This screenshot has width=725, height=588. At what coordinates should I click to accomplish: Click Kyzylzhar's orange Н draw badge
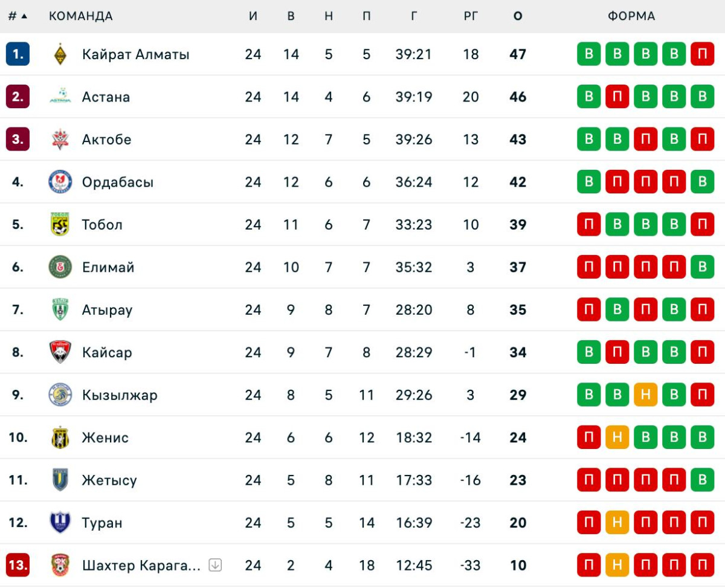pyautogui.click(x=645, y=395)
